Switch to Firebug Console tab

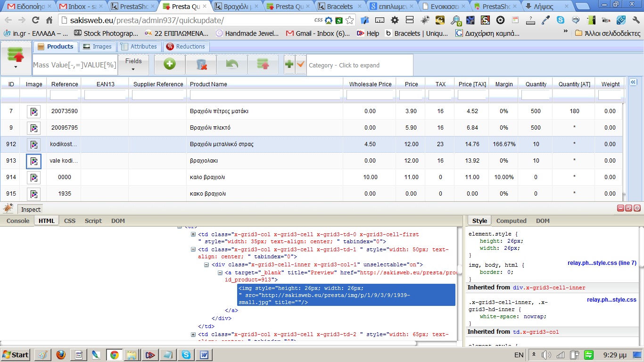pyautogui.click(x=18, y=221)
